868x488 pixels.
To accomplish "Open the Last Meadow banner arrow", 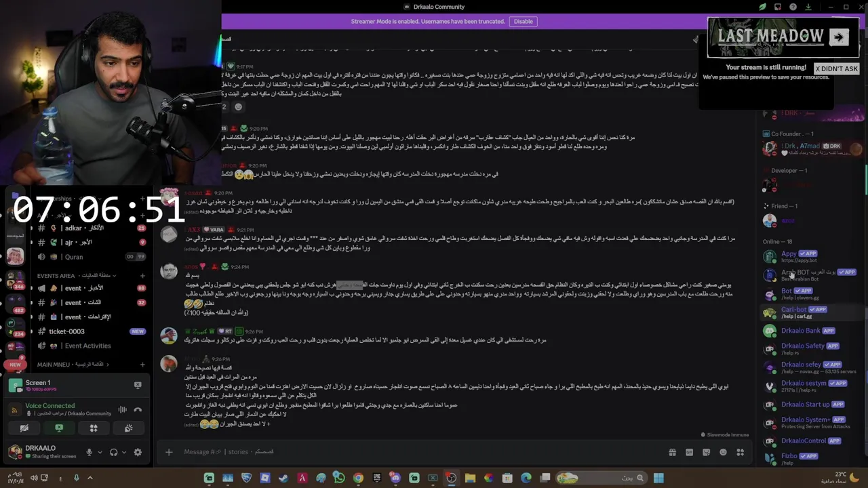I will click(839, 37).
